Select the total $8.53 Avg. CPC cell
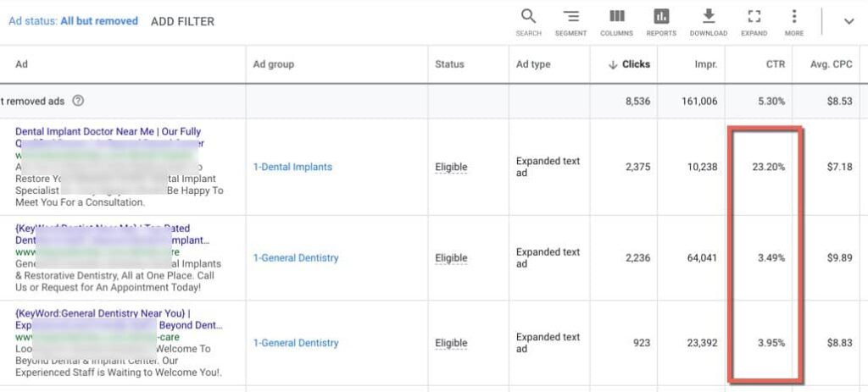Image resolution: width=868 pixels, height=392 pixels. pos(840,102)
